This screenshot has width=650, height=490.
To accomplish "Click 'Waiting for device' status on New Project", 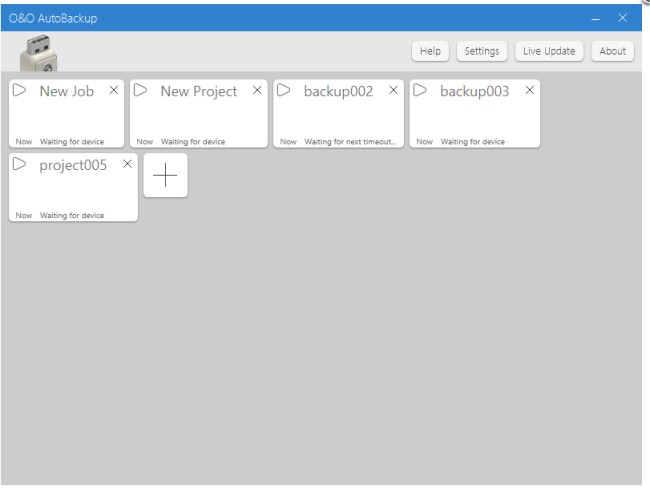I will pyautogui.click(x=193, y=142).
